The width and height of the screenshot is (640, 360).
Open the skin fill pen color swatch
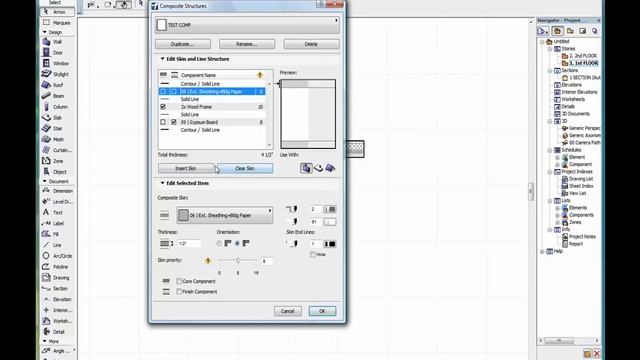tap(330, 209)
